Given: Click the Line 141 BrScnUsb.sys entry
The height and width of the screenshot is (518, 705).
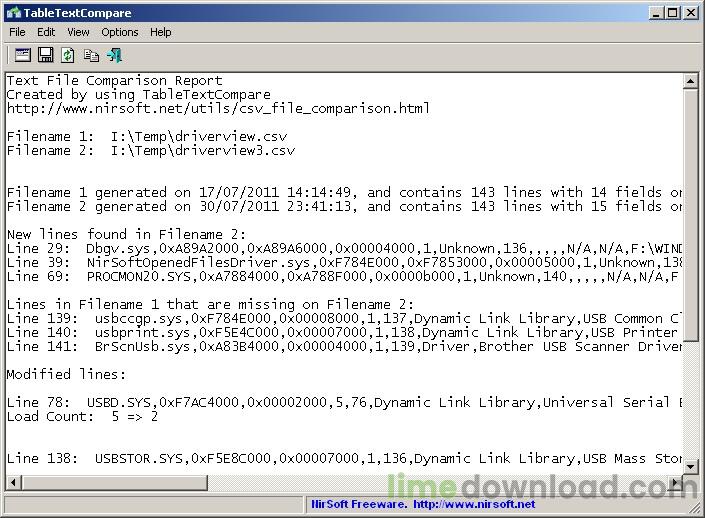Looking at the screenshot, I should 344,346.
